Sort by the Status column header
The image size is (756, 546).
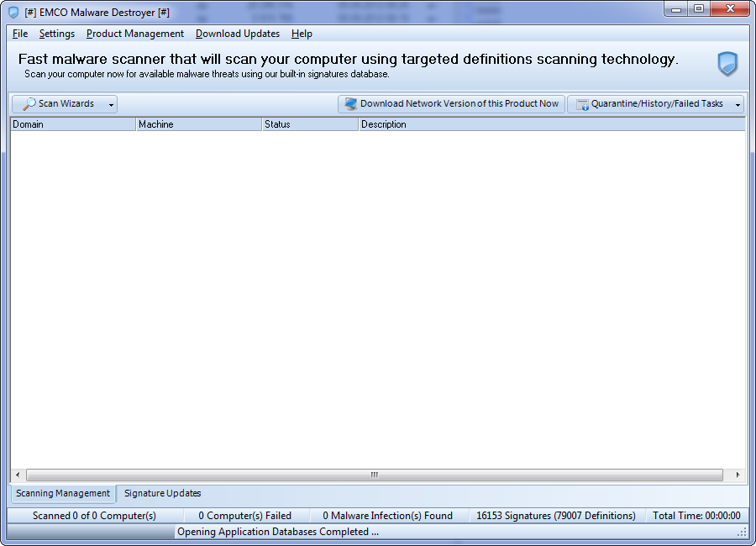click(310, 124)
